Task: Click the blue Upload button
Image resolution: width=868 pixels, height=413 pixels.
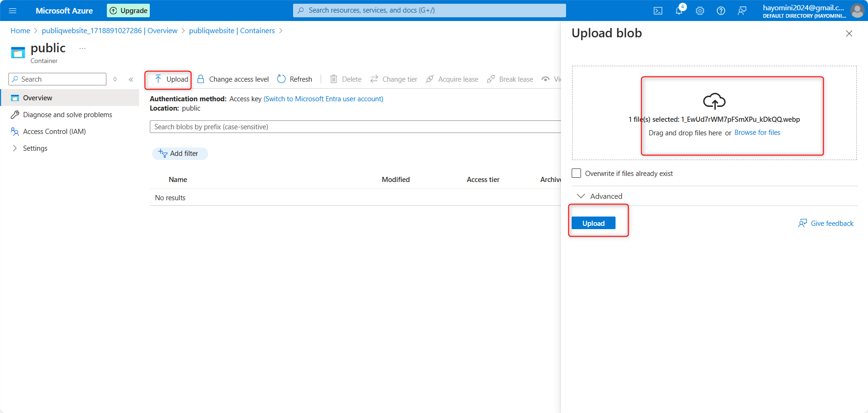Action: click(594, 223)
